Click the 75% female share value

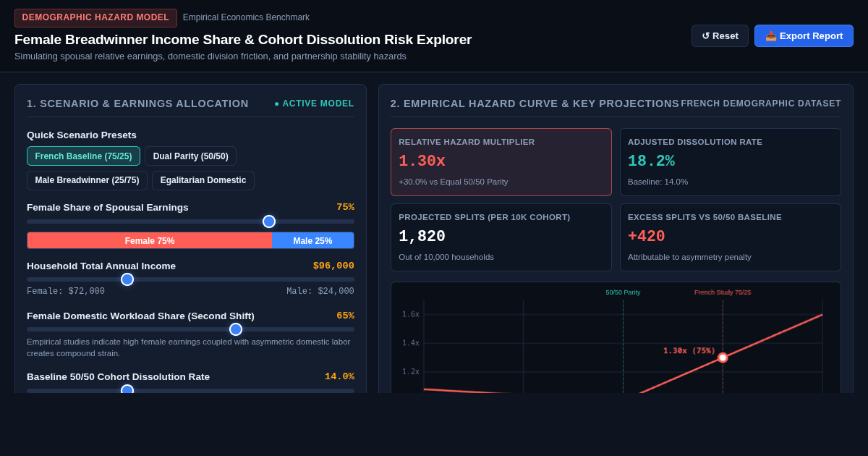(x=345, y=207)
